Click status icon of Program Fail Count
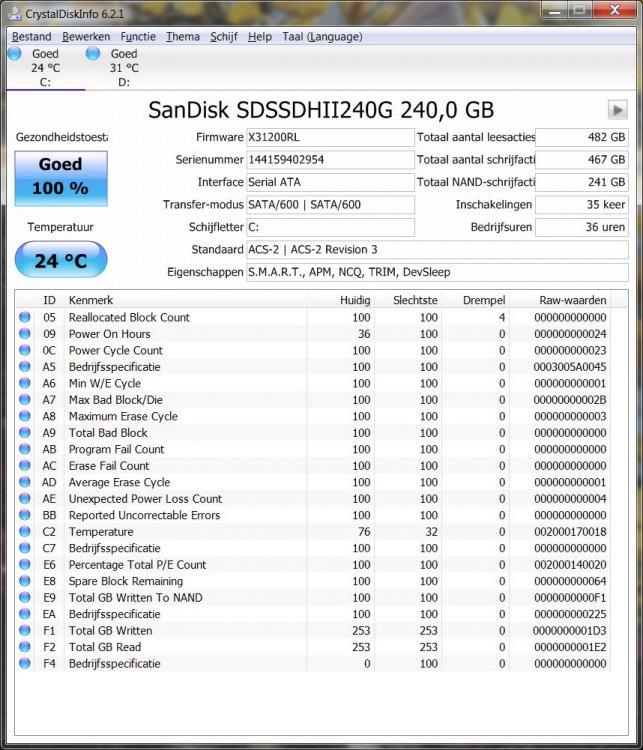This screenshot has width=643, height=750. pos(24,449)
